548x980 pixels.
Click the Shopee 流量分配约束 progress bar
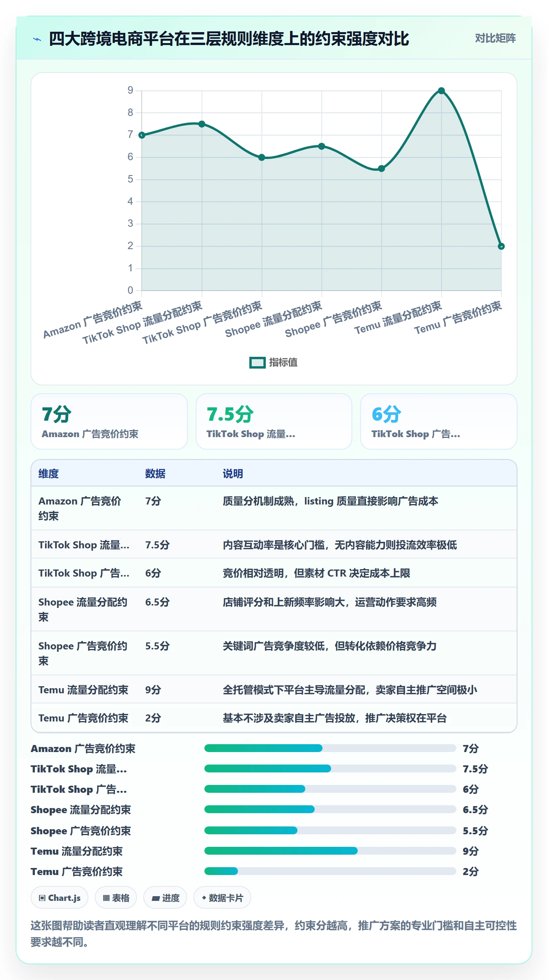[330, 809]
